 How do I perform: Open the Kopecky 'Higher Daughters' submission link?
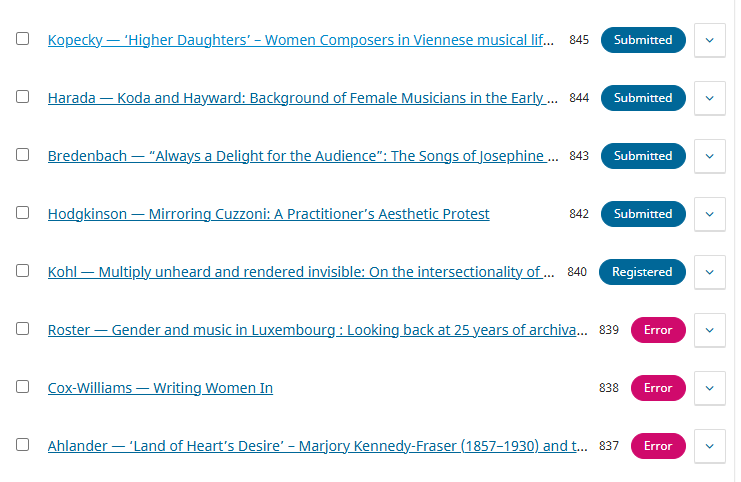tap(300, 41)
